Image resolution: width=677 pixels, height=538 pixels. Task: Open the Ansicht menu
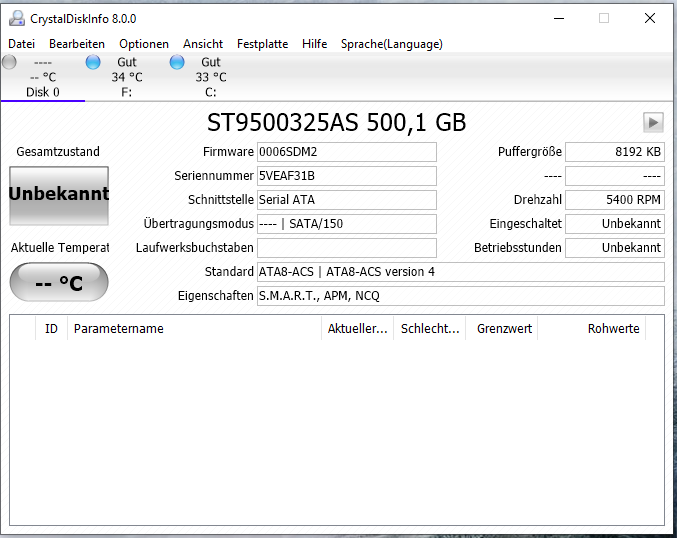203,44
